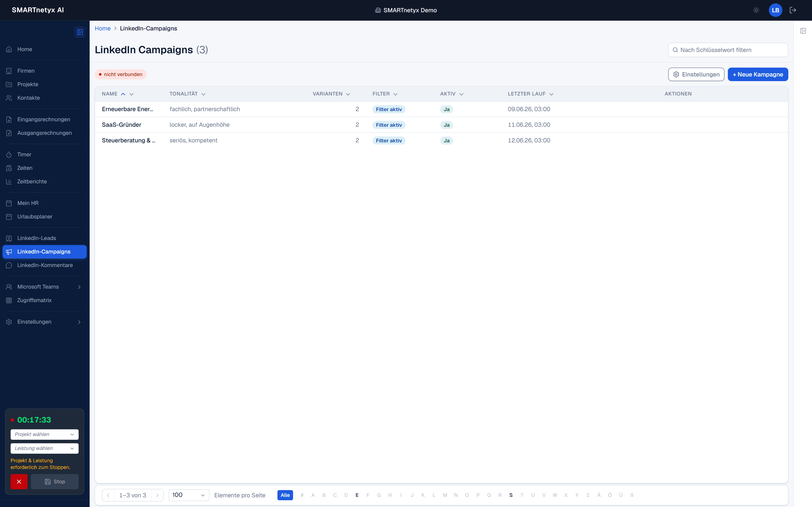Collapse the sidebar with the panel icon
Screen dimensions: 812x507
pos(80,32)
